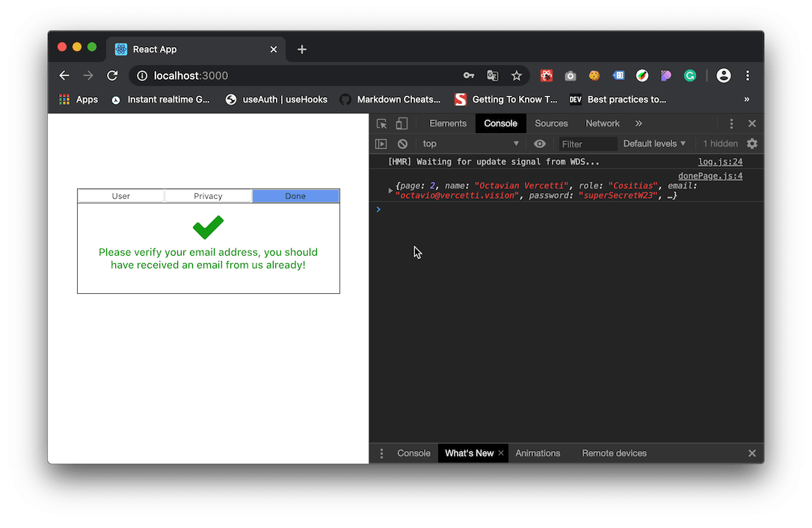Click the inspect element picker icon
The height and width of the screenshot is (528, 812).
click(x=382, y=124)
